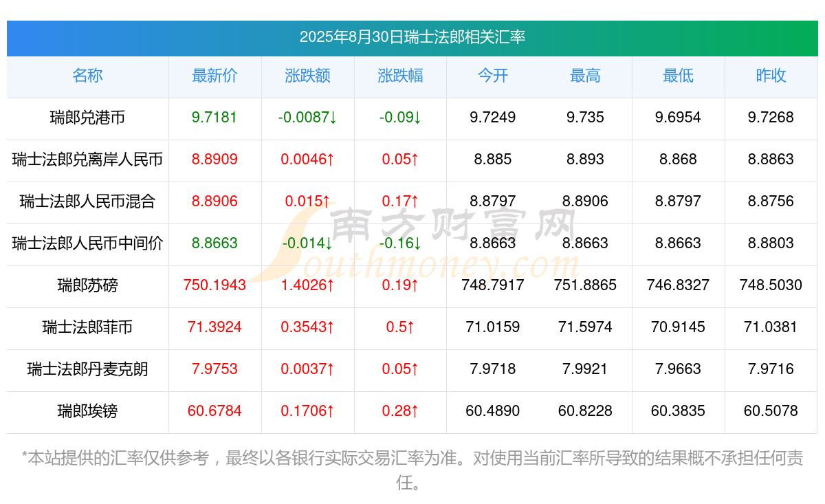The image size is (825, 504).
Task: Click the 最高 column header
Action: [x=585, y=76]
